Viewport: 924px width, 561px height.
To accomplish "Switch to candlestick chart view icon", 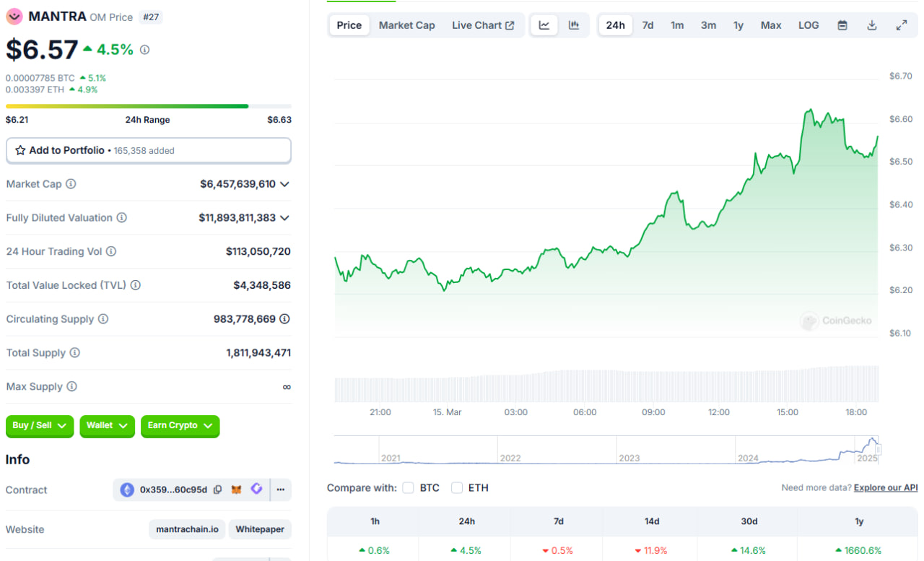I will [574, 25].
